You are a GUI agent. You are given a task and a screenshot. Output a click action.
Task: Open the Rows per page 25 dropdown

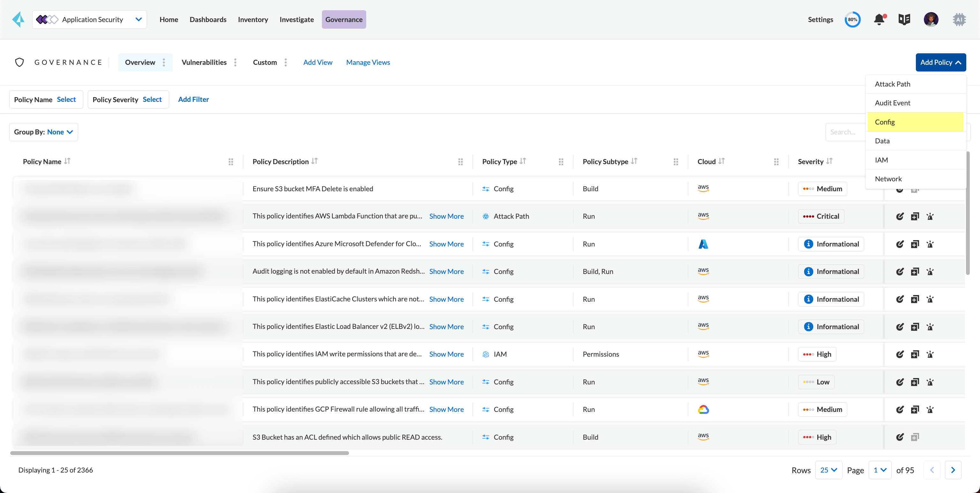point(828,470)
